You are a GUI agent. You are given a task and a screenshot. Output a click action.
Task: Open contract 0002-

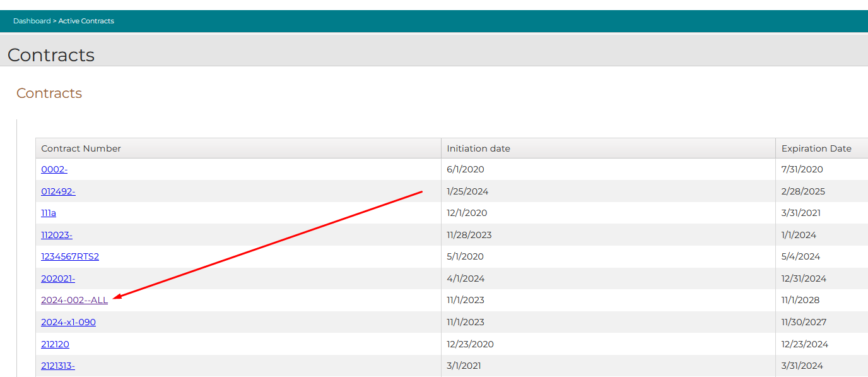(x=54, y=169)
